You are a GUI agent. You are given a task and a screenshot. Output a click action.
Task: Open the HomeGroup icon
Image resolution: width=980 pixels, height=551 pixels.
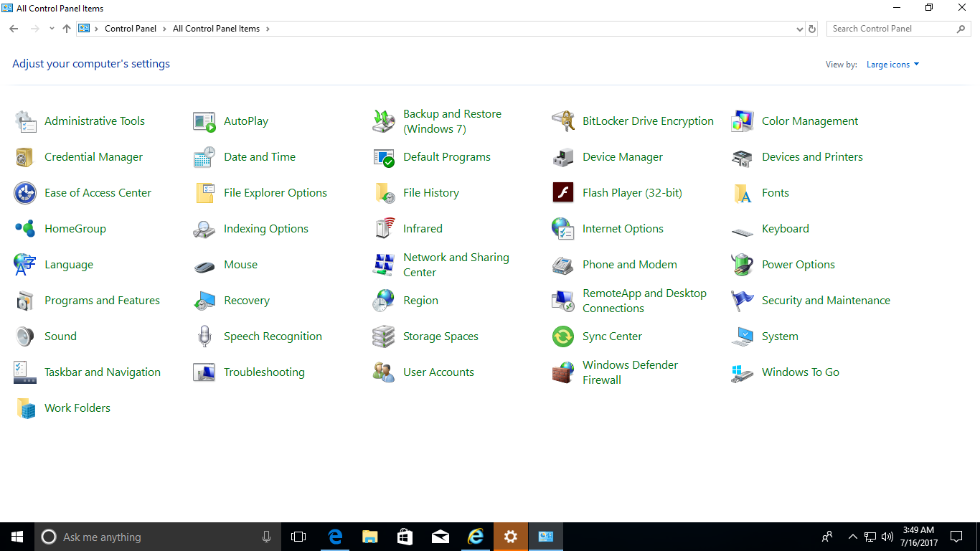25,229
